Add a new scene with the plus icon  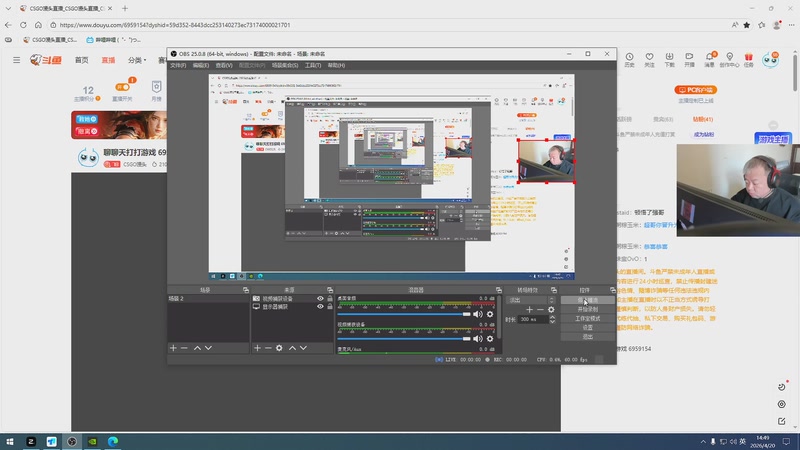(173, 348)
